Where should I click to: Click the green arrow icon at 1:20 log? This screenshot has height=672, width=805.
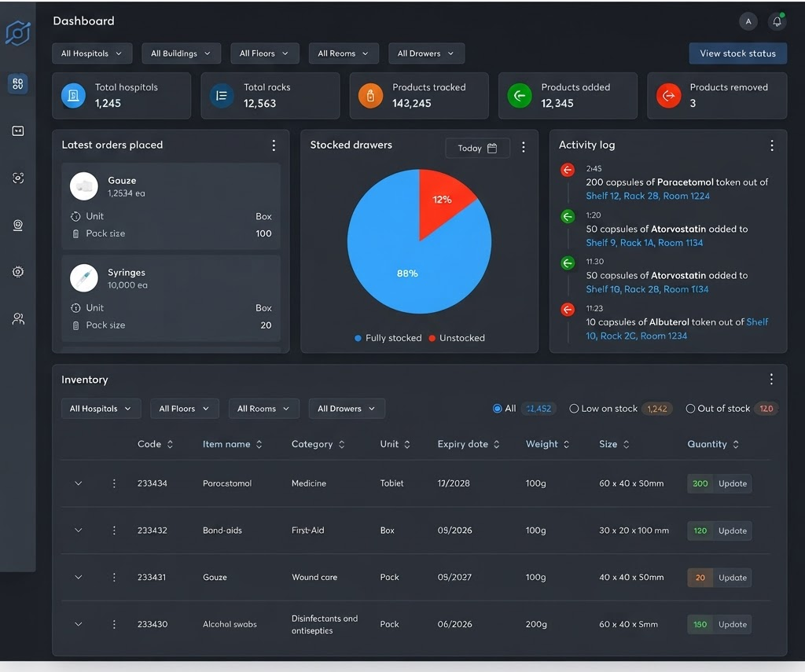[x=568, y=217]
